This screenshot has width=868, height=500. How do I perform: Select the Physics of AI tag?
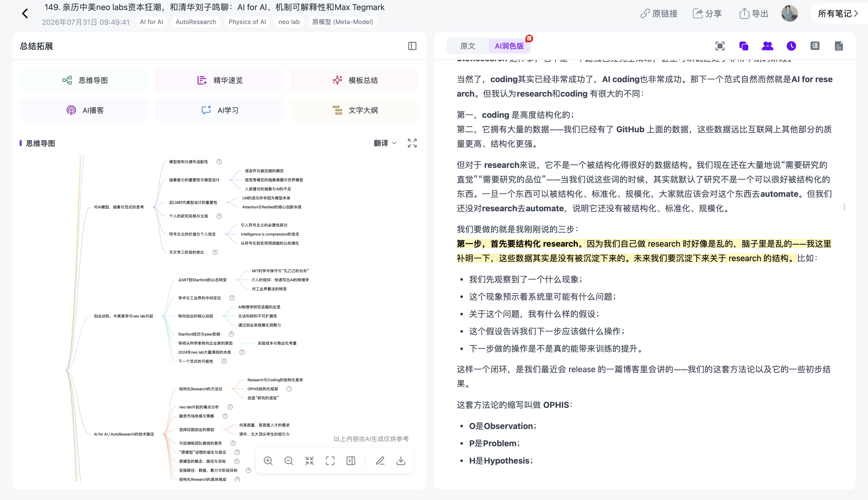(247, 22)
